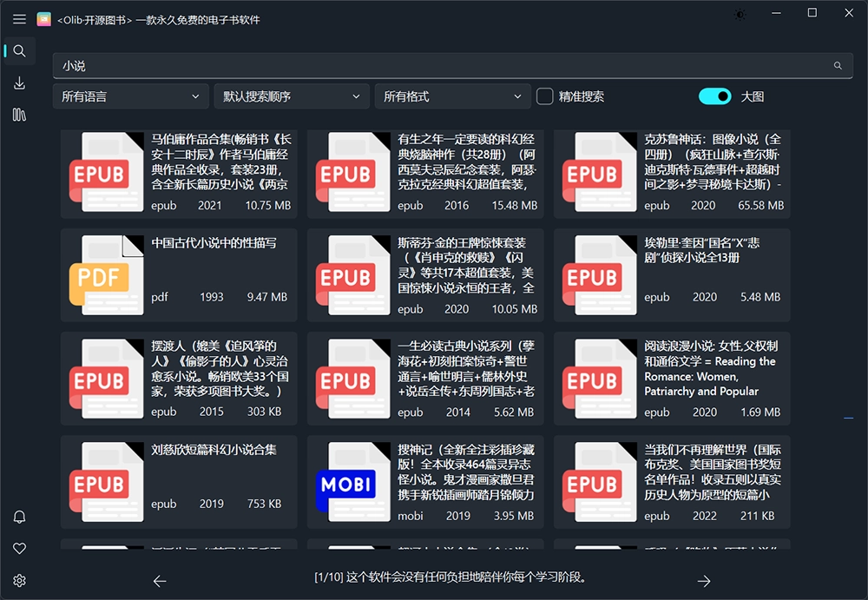The image size is (868, 600).
Task: Open the library bookshelf page in sidebar
Action: [x=19, y=115]
